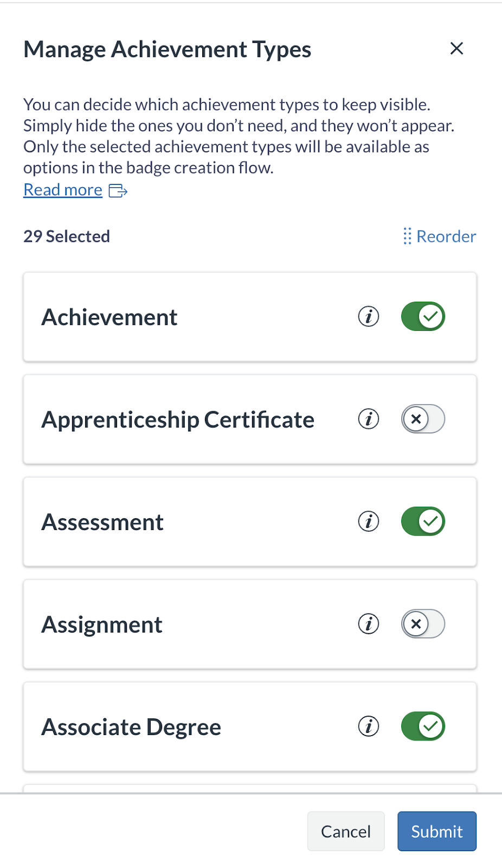
Task: Close the Manage Achievement Types dialog
Action: 456,49
